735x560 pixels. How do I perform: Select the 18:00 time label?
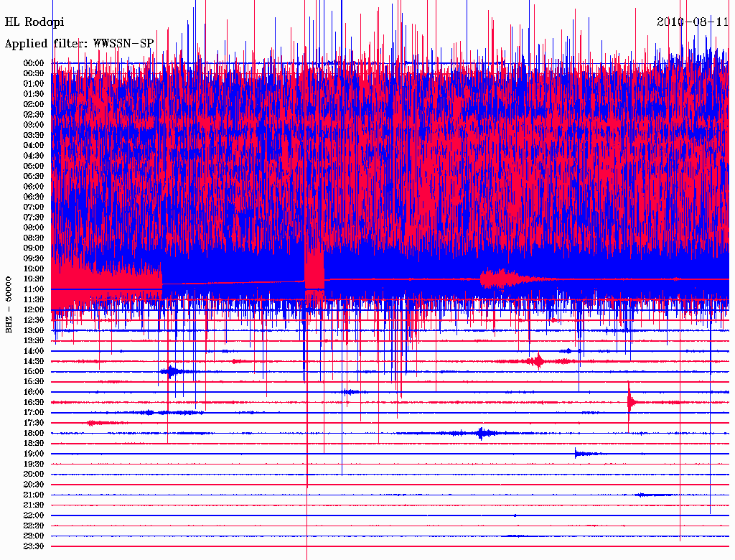point(34,433)
